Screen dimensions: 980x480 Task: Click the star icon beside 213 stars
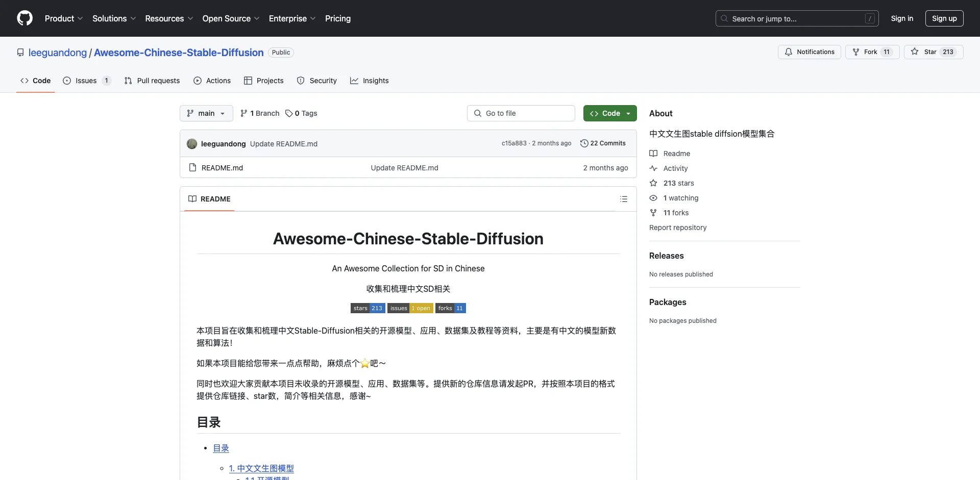pyautogui.click(x=653, y=183)
